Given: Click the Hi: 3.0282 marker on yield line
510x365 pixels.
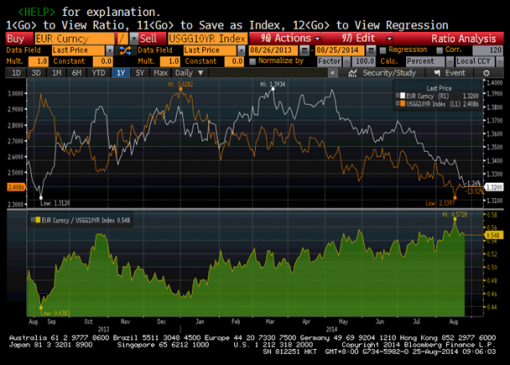Looking at the screenshot, I should (181, 89).
